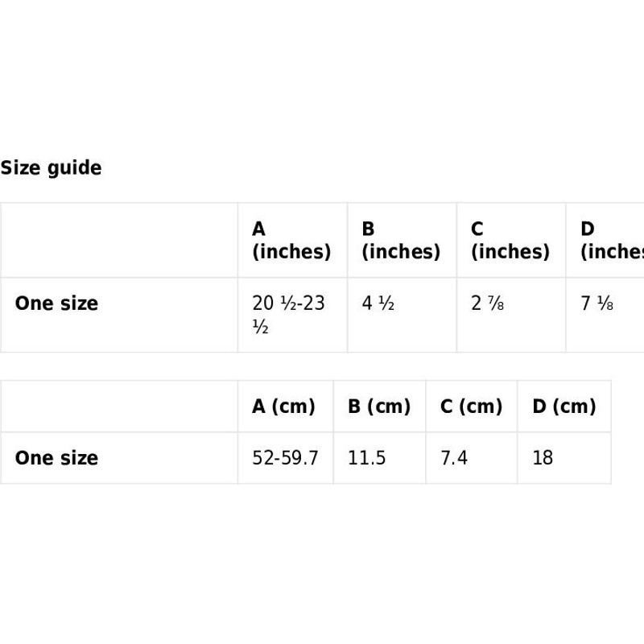Click the 20 ½-23 ½ measurement cell
Screen dimensions: 644x644
pos(288,314)
